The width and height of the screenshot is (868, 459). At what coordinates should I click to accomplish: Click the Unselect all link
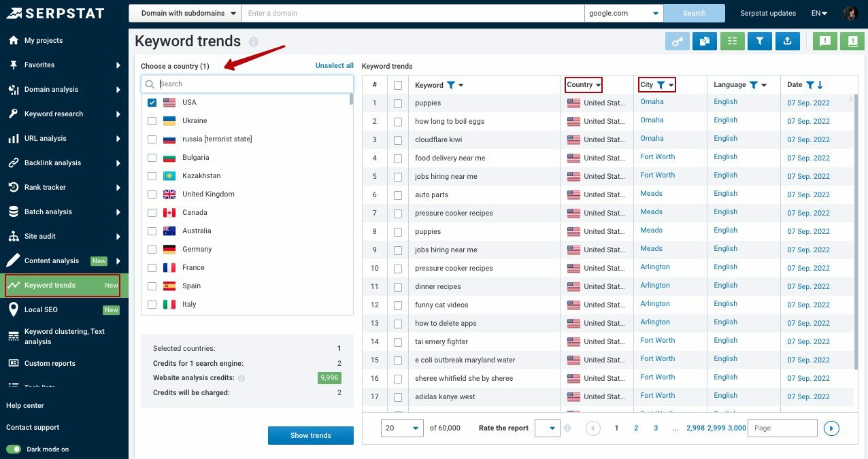click(334, 66)
